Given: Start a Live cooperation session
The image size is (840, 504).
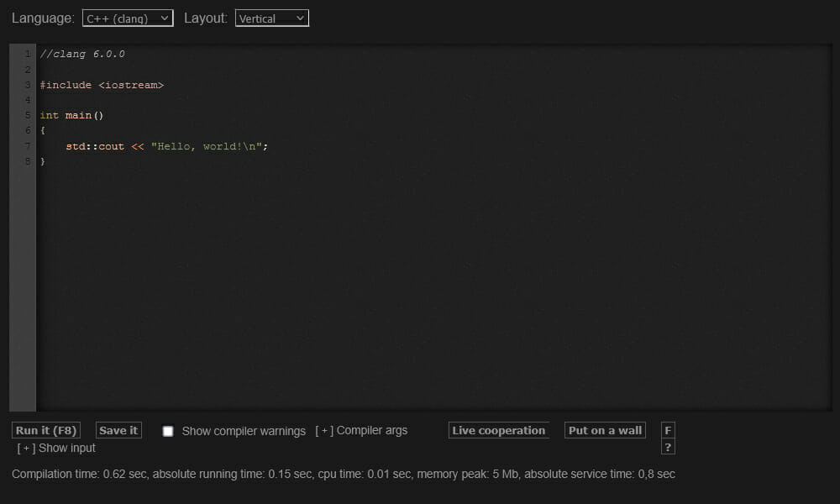Looking at the screenshot, I should [x=498, y=430].
